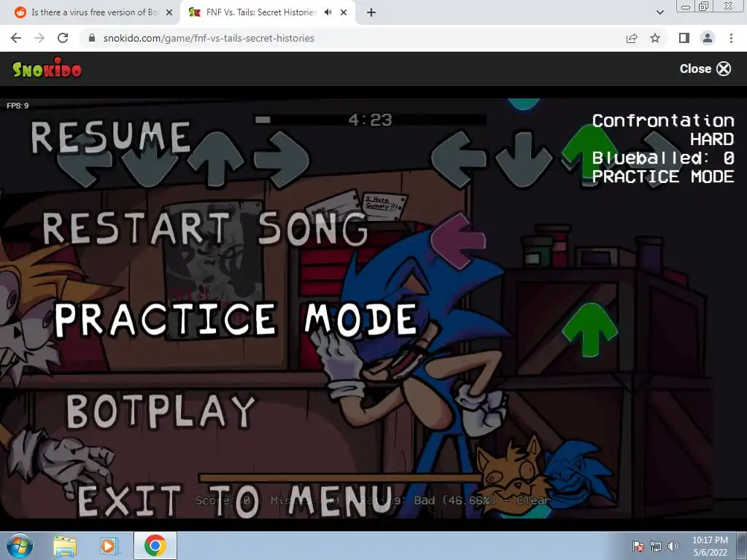Viewport: 747px width, 560px height.
Task: Click the Snokido logo
Action: tap(47, 69)
